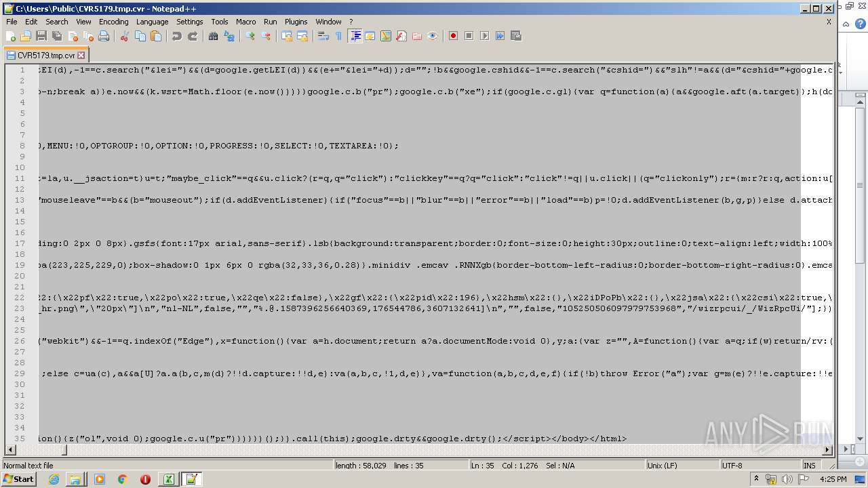The height and width of the screenshot is (488, 868).
Task: Open a file via toolbar folder icon
Action: pos(26,36)
